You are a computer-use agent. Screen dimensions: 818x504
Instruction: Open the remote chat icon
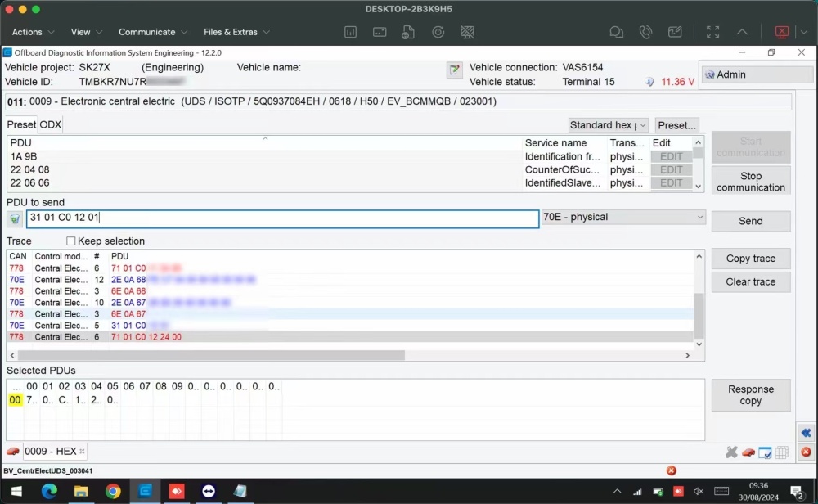pos(616,32)
